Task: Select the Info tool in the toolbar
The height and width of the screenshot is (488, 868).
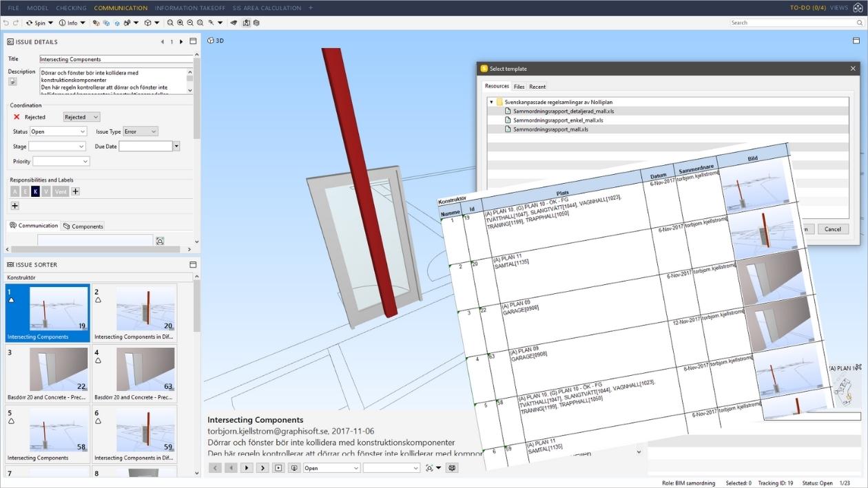Action: 68,23
